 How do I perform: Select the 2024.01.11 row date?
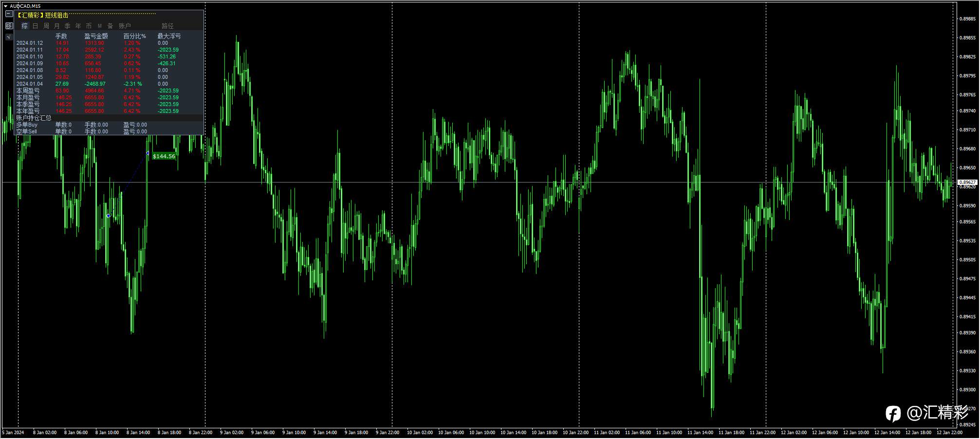(x=30, y=50)
